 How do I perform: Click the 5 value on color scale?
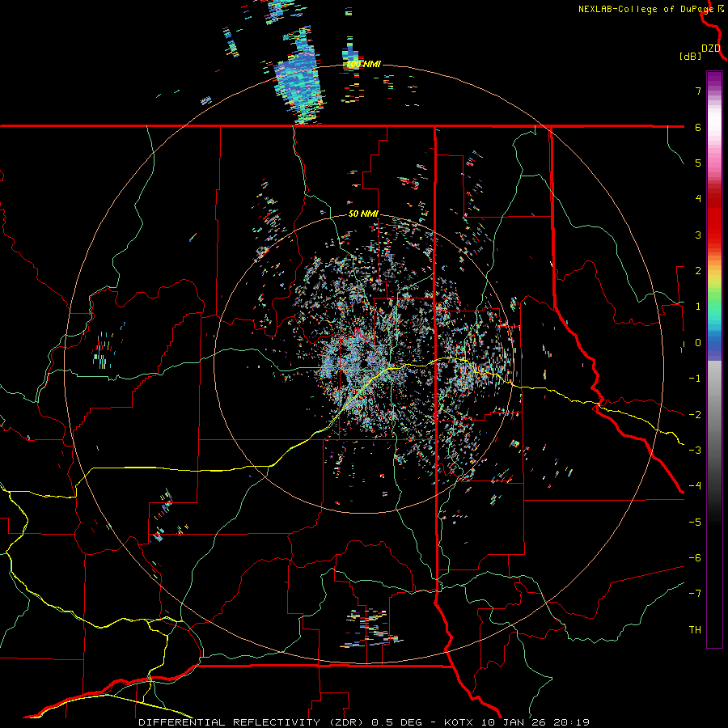click(698, 163)
